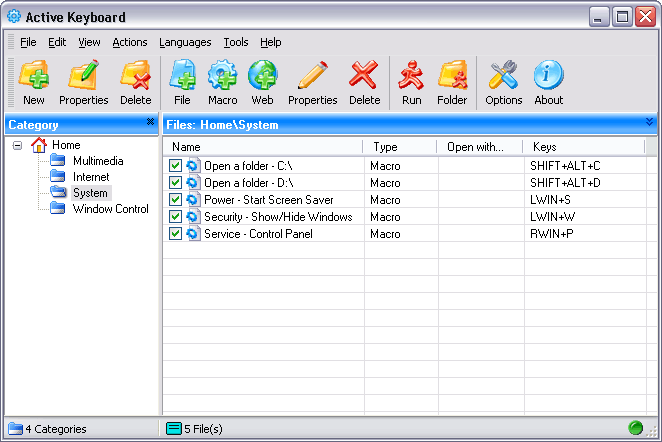The width and height of the screenshot is (662, 442).
Task: Click the Folder toolbar icon
Action: click(452, 75)
